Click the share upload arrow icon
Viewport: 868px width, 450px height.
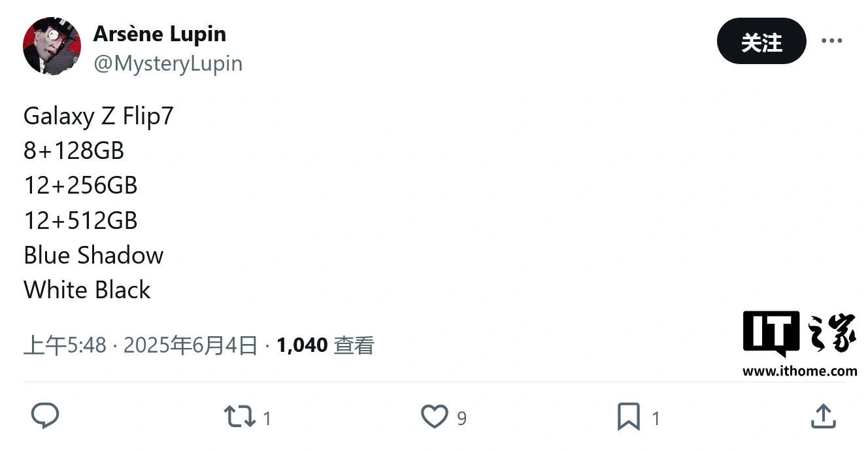pos(823,416)
